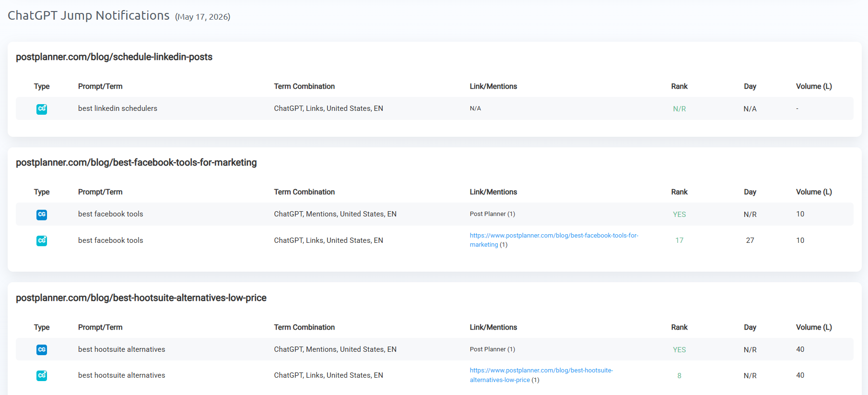Click the CG links icon for best linkedin schedulers
The image size is (868, 395).
point(42,109)
